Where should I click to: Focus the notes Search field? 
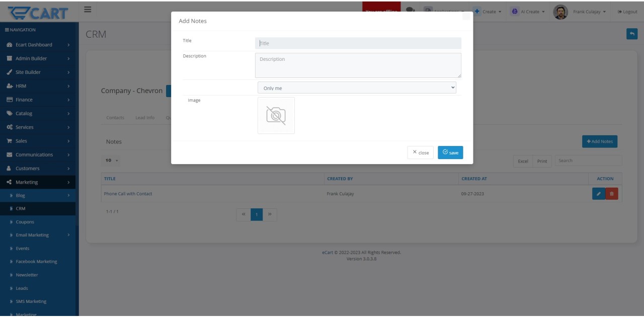pyautogui.click(x=588, y=161)
